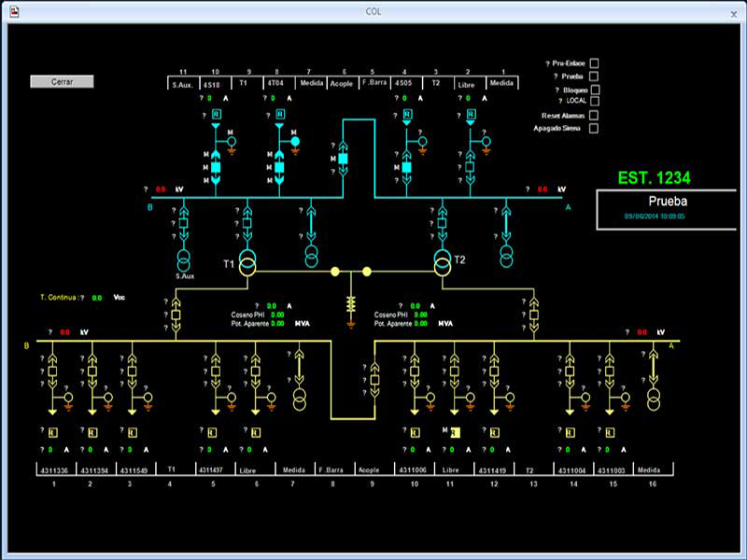Click recloser R icon of upper Libre bay
The image size is (747, 560).
[x=471, y=114]
